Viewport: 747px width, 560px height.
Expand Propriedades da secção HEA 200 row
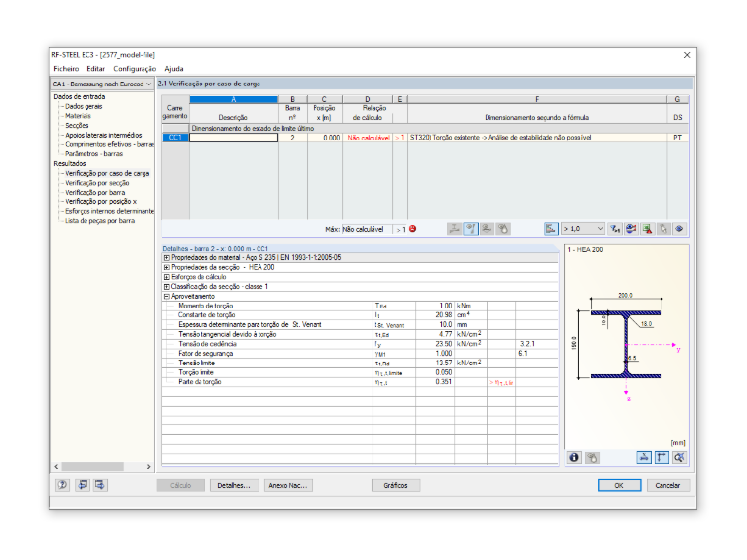click(x=167, y=267)
